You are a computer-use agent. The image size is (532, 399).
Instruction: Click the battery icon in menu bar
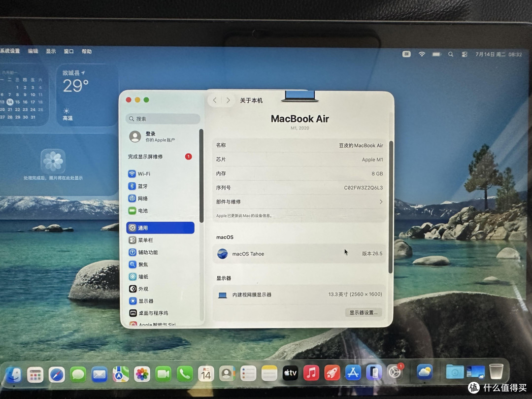436,54
